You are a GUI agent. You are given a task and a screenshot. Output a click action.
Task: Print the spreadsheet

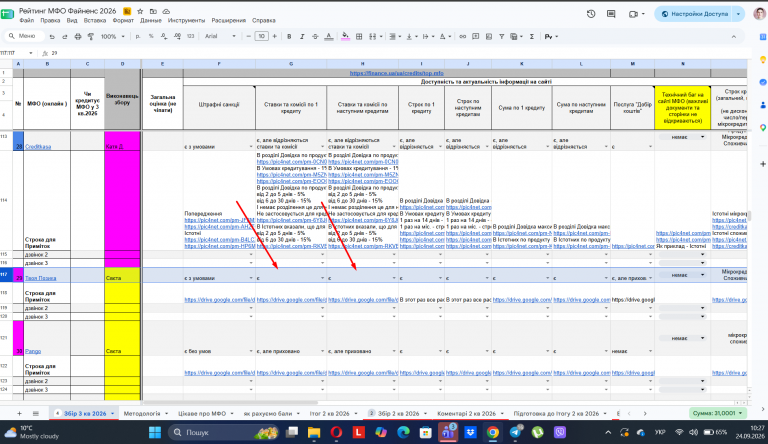[78, 36]
